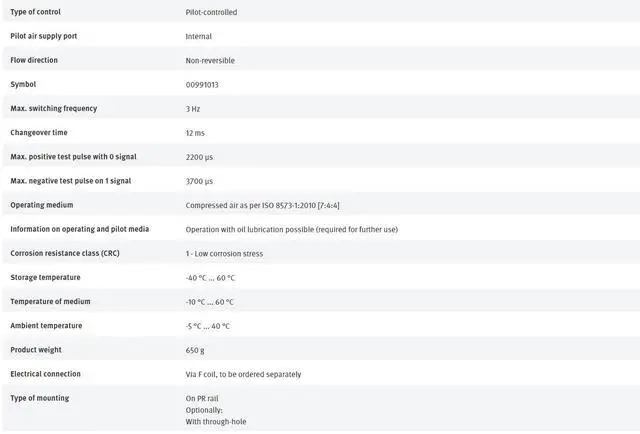
Task: Click the symbol number 00991013
Action: coord(202,85)
